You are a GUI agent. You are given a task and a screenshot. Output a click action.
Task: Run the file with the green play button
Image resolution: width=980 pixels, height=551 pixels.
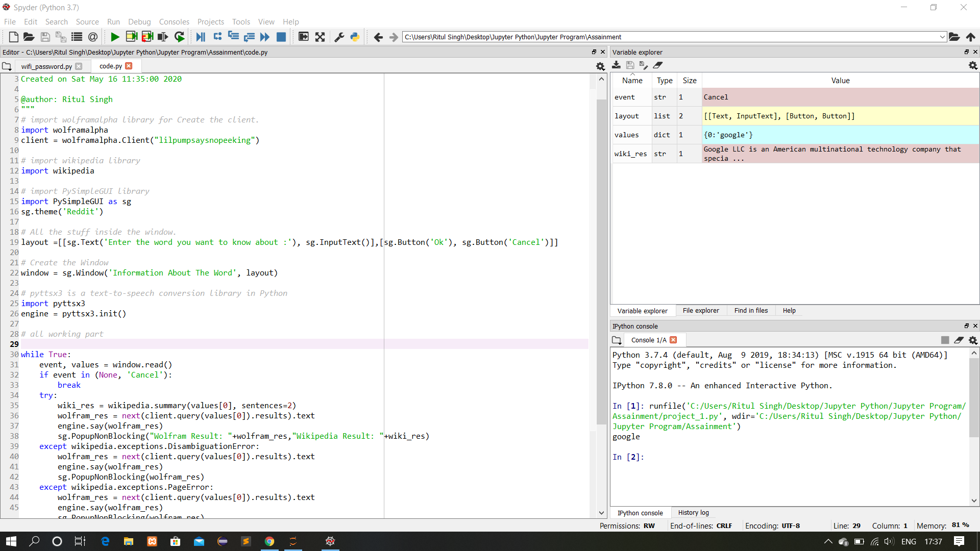(x=115, y=37)
